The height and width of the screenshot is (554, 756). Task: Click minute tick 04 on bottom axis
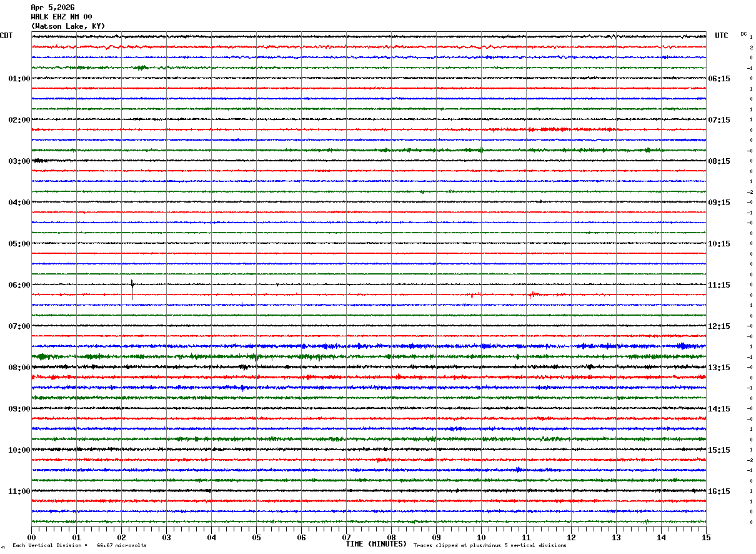[x=211, y=537]
